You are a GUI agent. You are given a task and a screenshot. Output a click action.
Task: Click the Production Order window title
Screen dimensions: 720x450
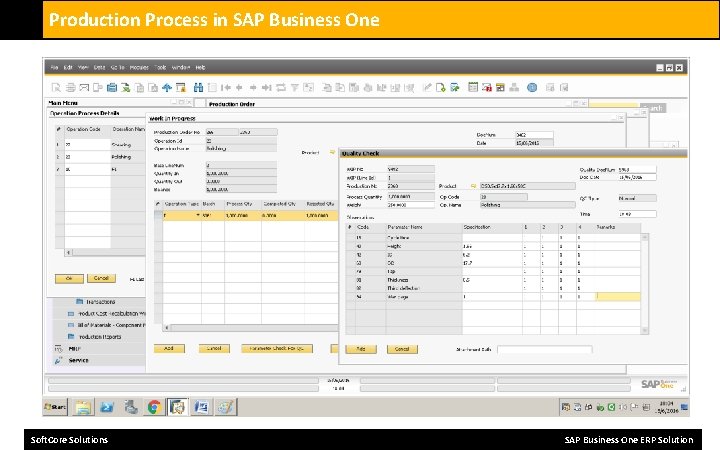click(231, 104)
